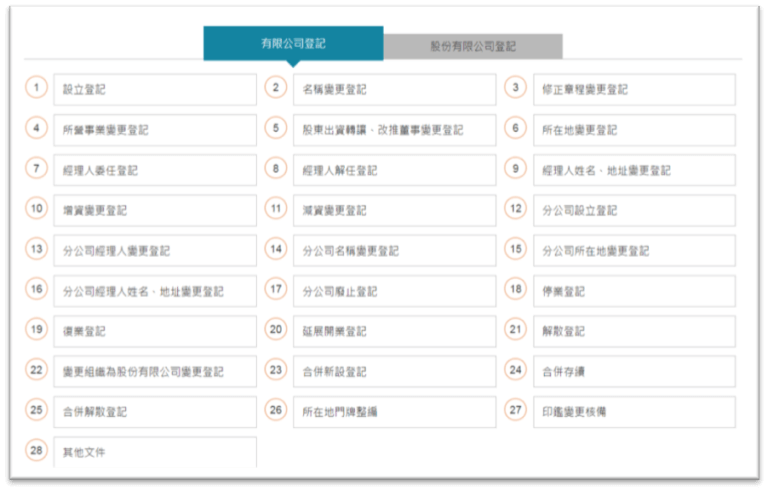Viewport: 768px width, 491px height.
Task: Switch to the 股份有限公司登記 tab
Action: 473,46
